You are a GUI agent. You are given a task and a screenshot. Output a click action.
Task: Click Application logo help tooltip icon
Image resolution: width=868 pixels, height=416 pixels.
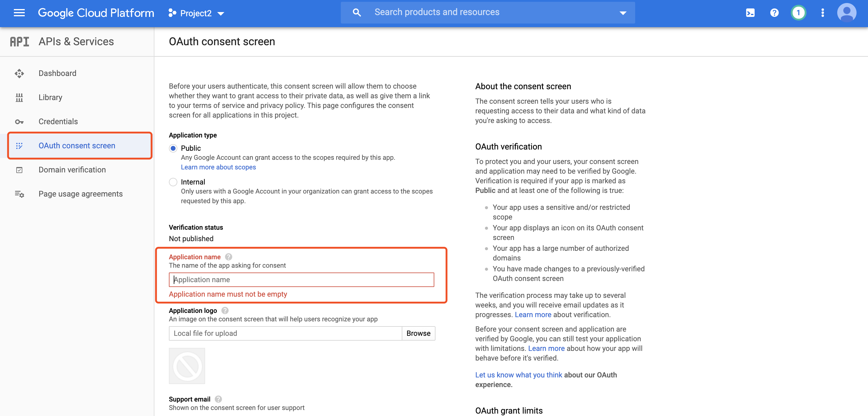[x=225, y=310]
